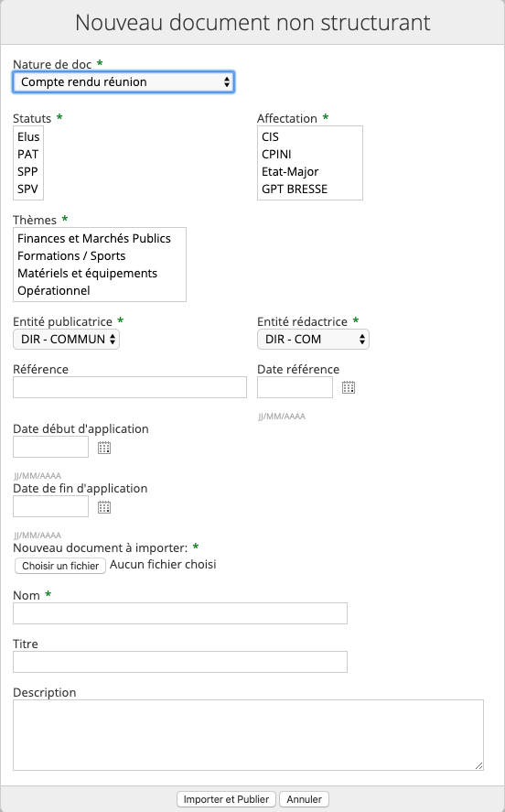Click the Description textarea resize handle
The width and height of the screenshot is (505, 812).
[479, 766]
